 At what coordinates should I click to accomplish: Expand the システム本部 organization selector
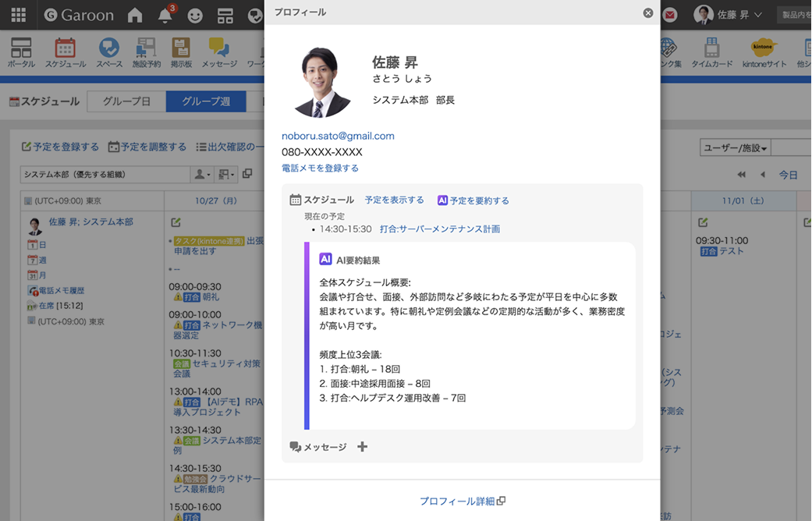coord(105,175)
